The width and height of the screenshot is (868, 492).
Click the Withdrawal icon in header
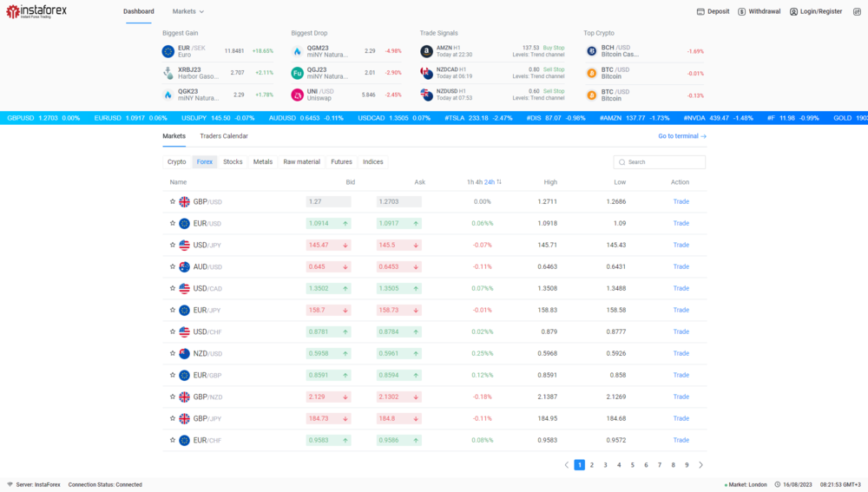coord(741,12)
